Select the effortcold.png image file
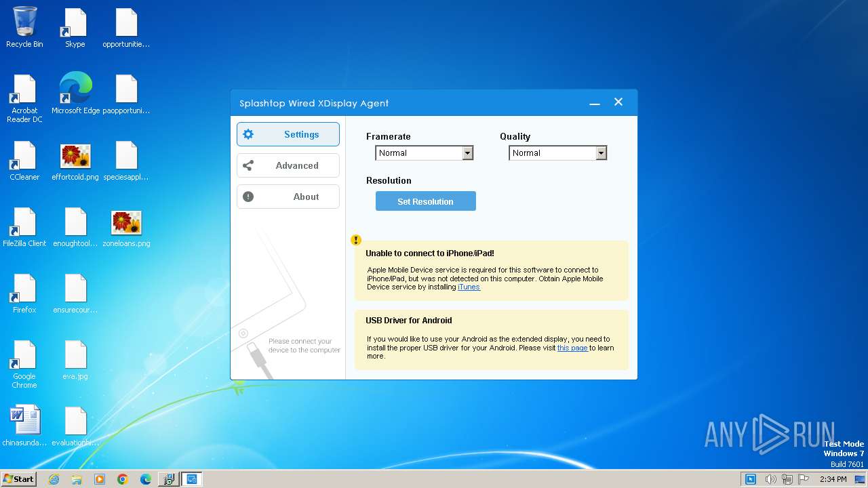The height and width of the screenshot is (488, 868). 75,161
